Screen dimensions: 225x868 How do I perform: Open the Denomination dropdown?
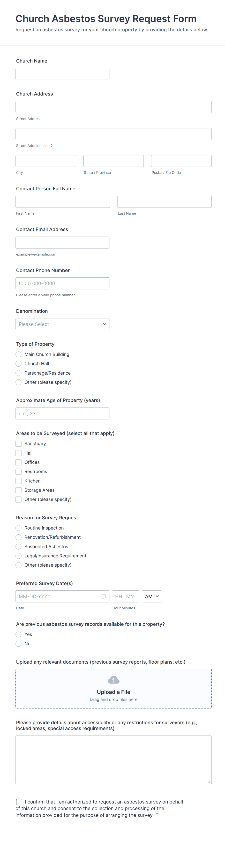click(63, 324)
